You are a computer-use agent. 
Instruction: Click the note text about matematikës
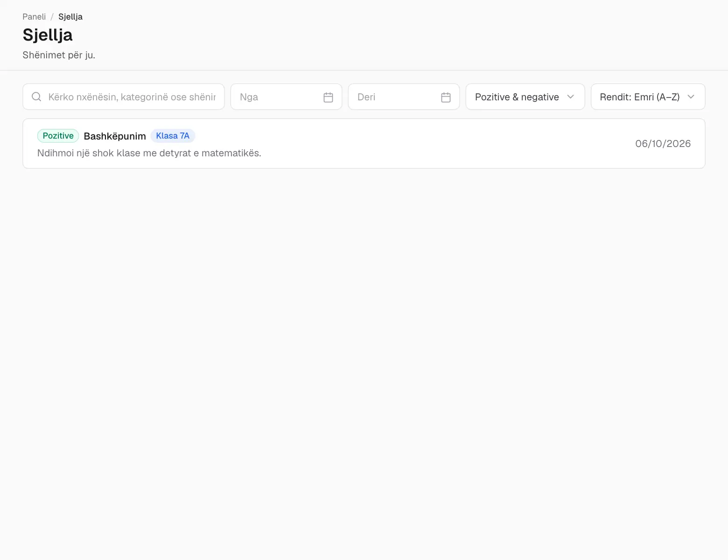coord(149,153)
